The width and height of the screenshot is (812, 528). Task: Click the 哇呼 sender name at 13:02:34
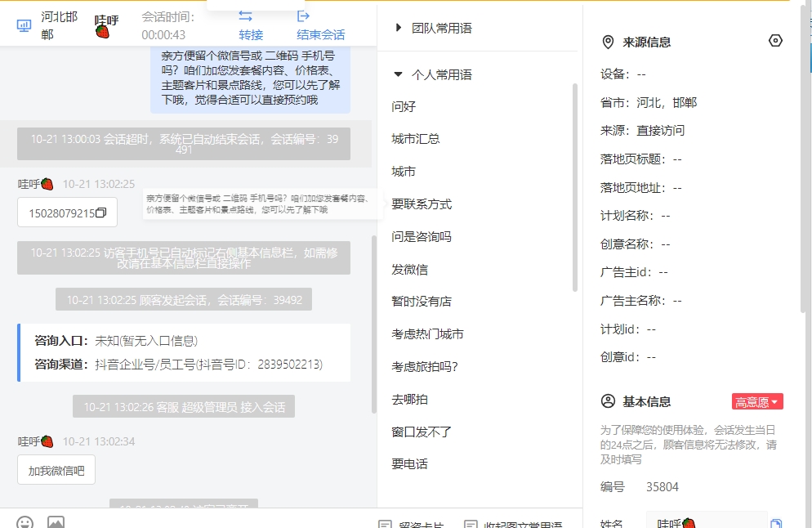coord(35,441)
